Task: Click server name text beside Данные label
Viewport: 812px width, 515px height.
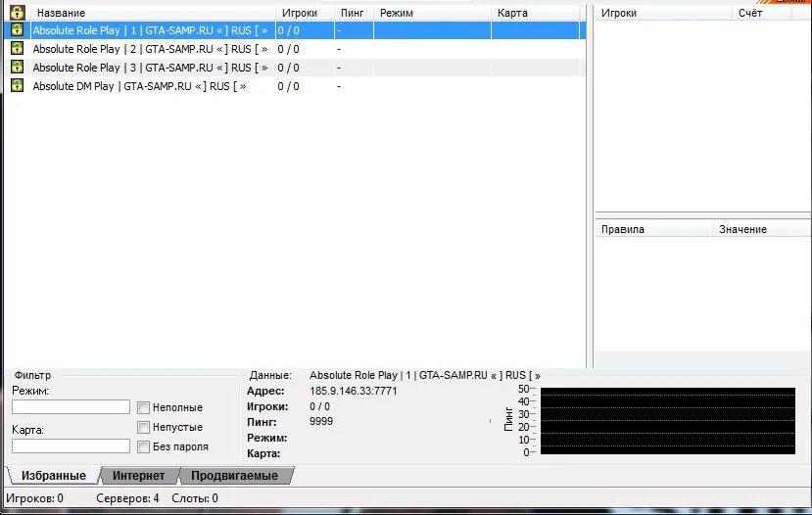Action: pos(425,375)
